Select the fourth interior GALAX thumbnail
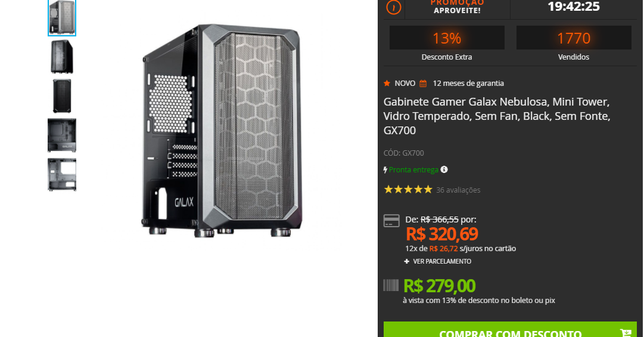The height and width of the screenshot is (337, 644). (62, 135)
